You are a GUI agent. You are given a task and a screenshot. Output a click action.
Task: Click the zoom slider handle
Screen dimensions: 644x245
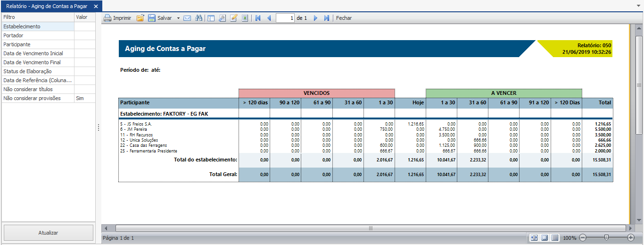click(606, 237)
